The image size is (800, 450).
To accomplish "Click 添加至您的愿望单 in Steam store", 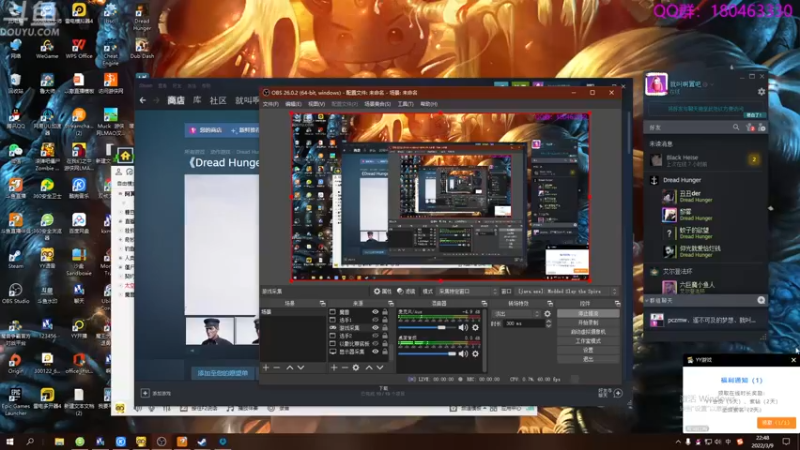I will point(223,373).
